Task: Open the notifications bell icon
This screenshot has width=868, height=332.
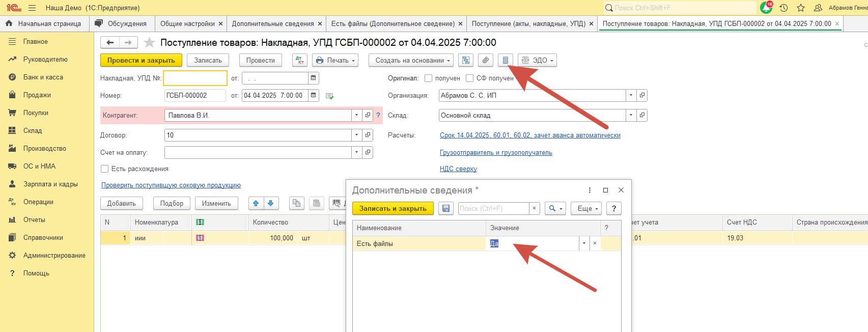Action: [766, 8]
